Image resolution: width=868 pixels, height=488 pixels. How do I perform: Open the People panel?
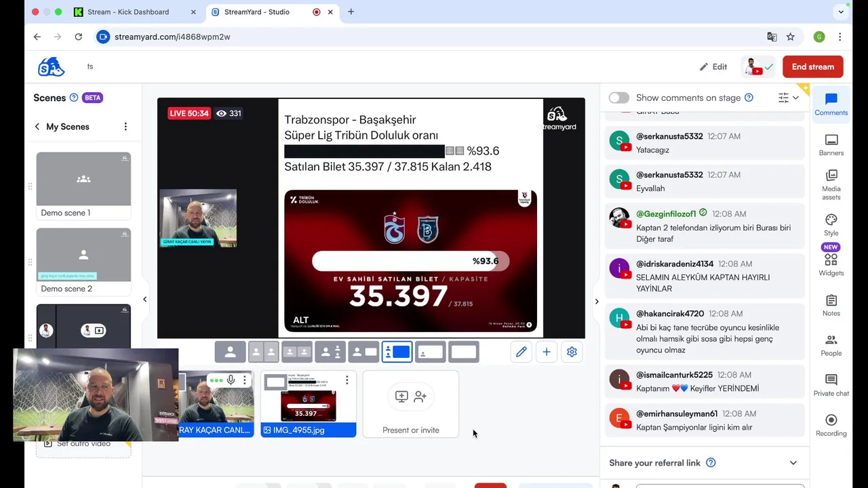coord(831,345)
